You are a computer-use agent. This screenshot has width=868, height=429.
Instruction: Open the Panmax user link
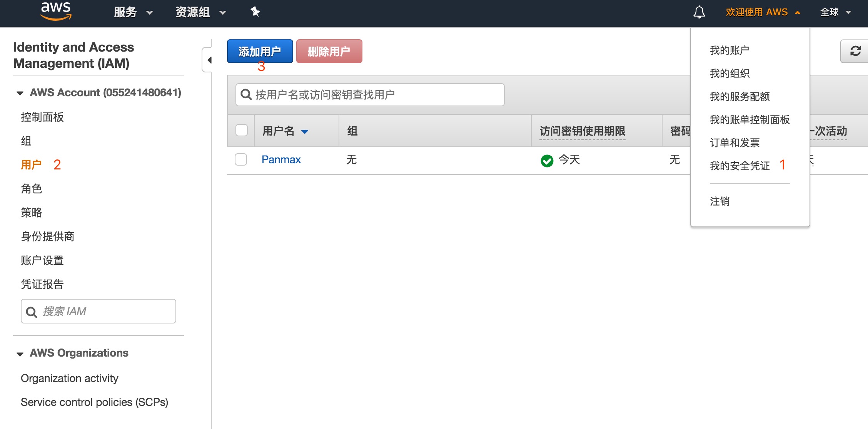[281, 159]
